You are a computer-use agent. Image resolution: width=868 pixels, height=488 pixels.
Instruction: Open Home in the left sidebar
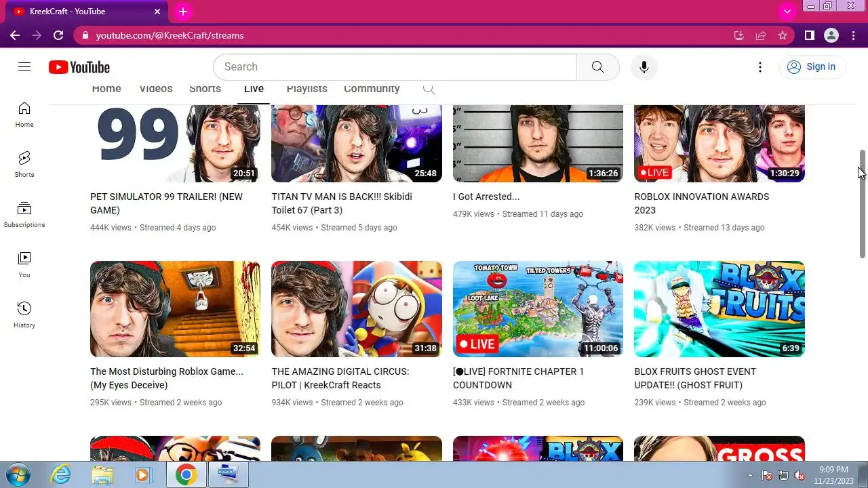click(x=24, y=115)
